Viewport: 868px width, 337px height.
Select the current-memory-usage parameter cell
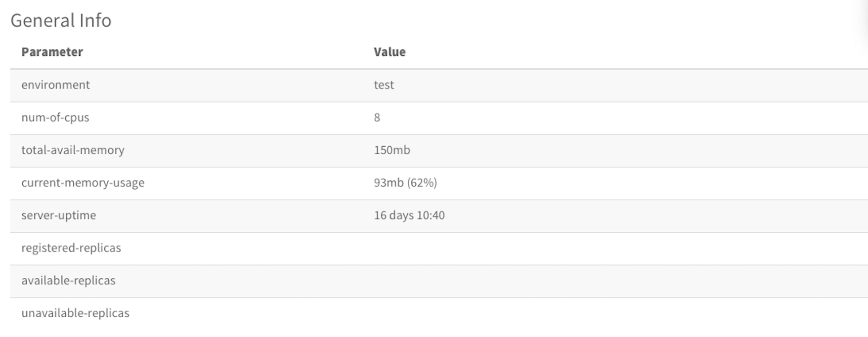pos(83,183)
